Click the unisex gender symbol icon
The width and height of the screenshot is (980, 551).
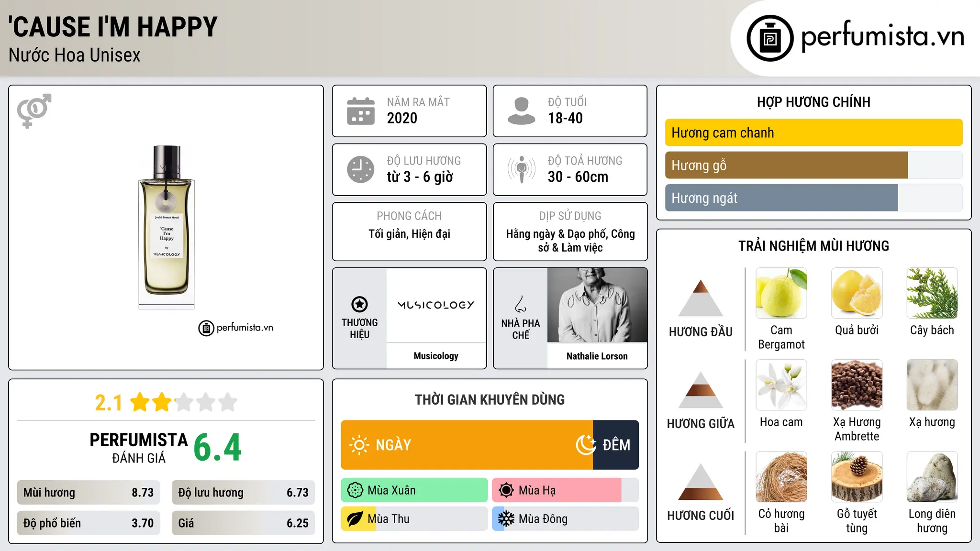pos(34,111)
